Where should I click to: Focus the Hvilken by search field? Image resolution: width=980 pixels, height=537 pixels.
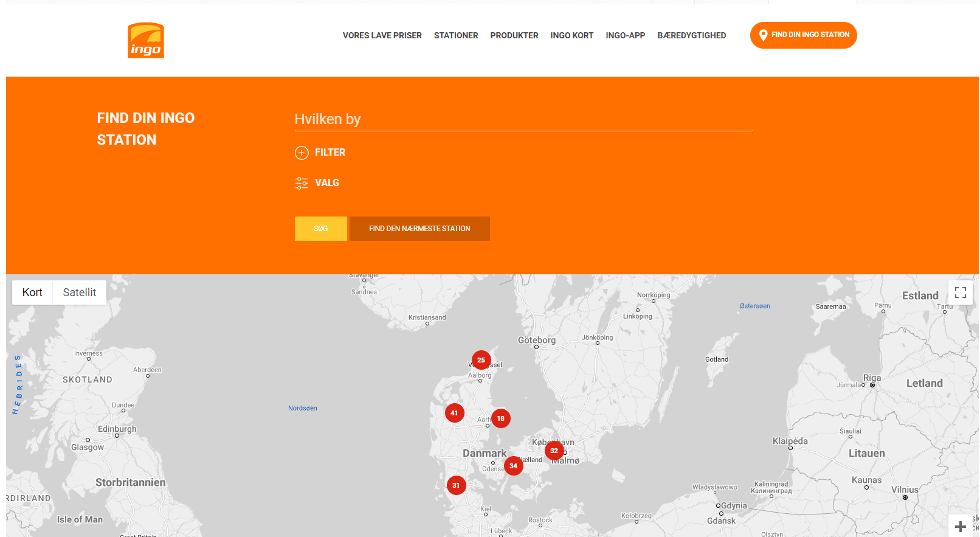coord(523,119)
